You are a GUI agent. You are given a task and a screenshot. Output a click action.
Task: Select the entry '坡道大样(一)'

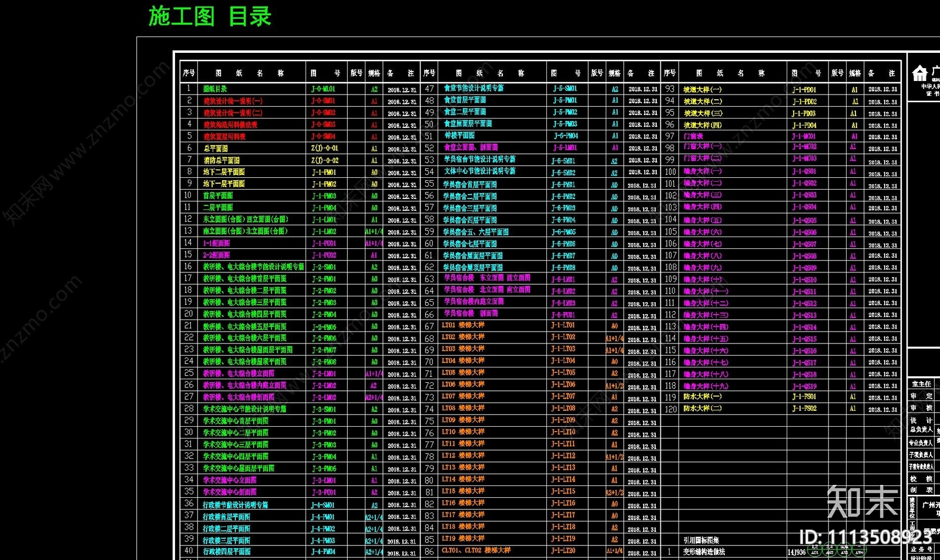[x=702, y=90]
